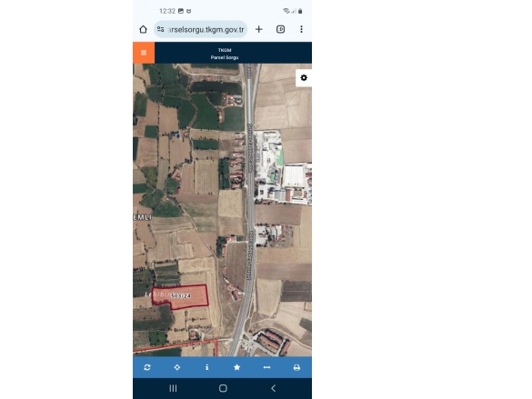The height and width of the screenshot is (399, 532).
Task: Select the highlighted parcel 503/24
Action: 180,296
